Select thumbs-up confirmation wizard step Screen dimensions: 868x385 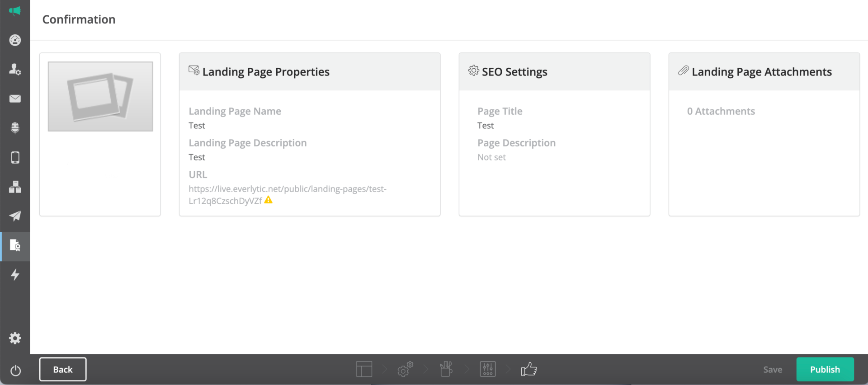[x=528, y=369]
